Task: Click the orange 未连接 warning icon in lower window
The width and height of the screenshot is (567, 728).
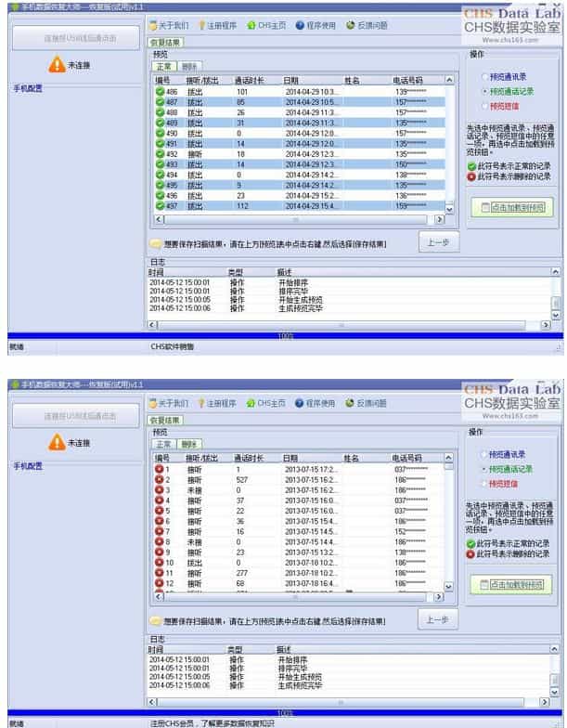Action: point(58,442)
